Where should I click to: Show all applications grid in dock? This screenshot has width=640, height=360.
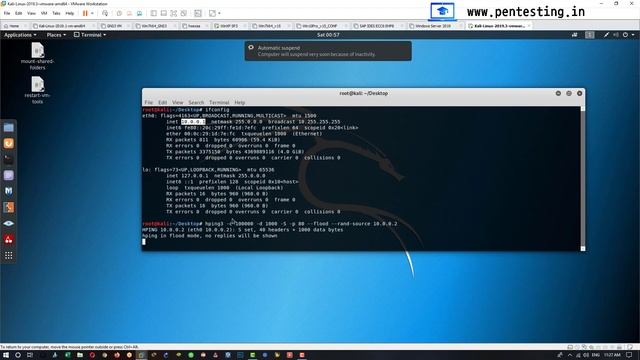[x=9, y=256]
